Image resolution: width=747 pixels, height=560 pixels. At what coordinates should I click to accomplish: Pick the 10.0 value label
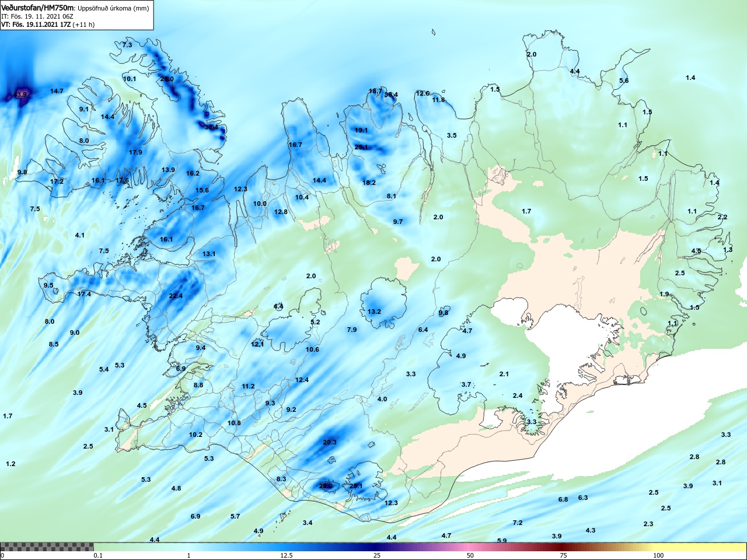pos(260,204)
